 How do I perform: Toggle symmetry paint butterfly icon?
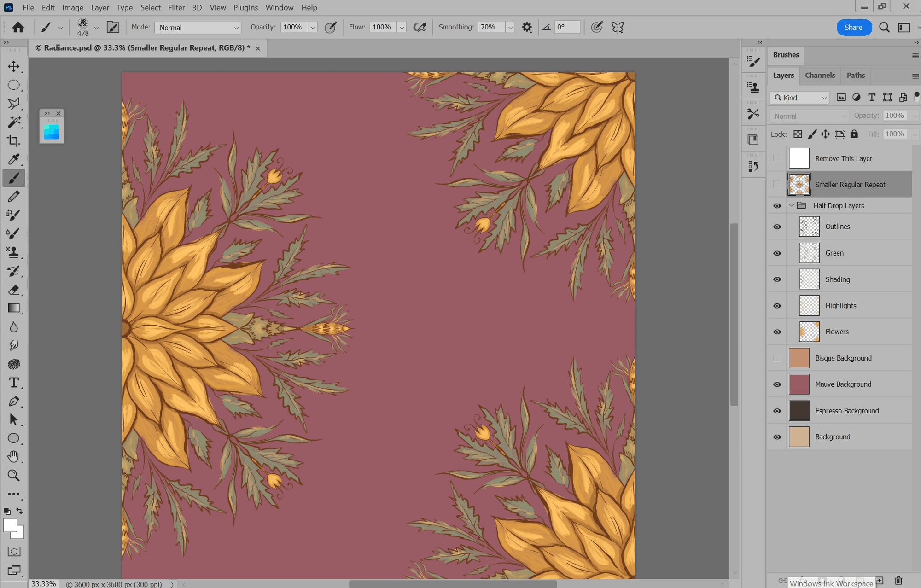click(x=618, y=27)
